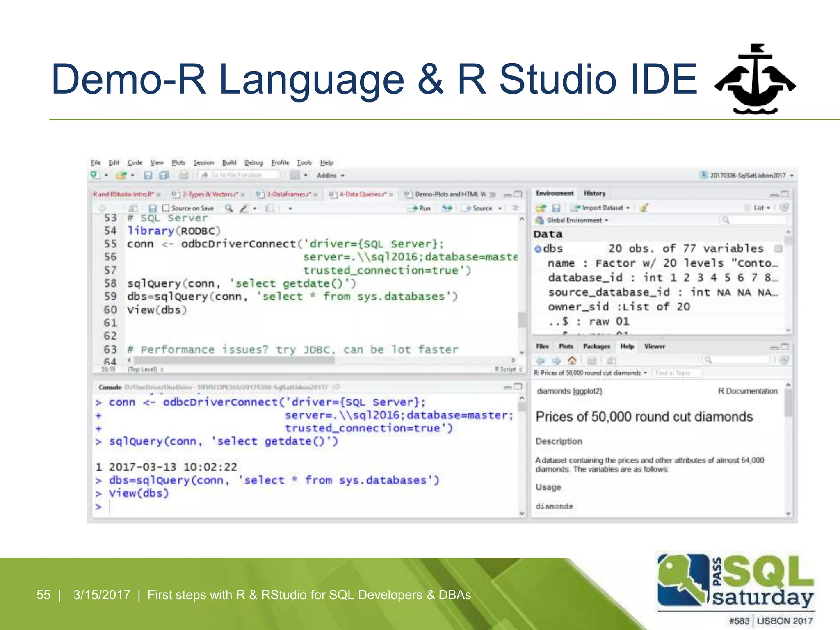The image size is (840, 630).
Task: Click the Open File folder icon
Action: click(121, 175)
